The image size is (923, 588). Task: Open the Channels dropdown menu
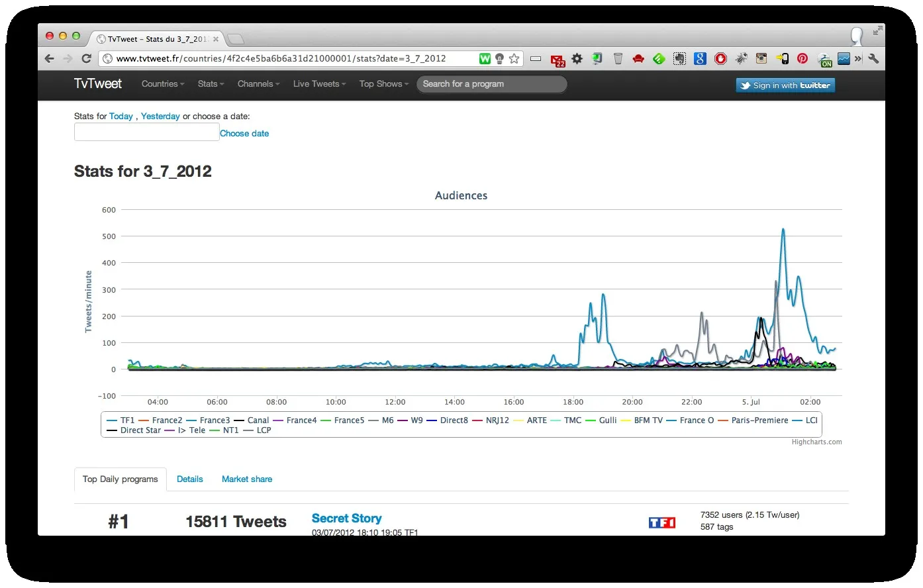pyautogui.click(x=259, y=84)
